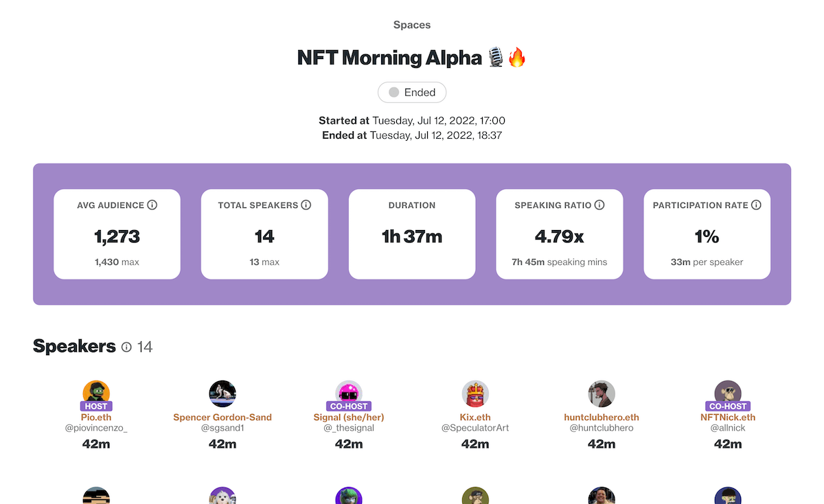Open Spencer Gordon-Sand's profile picture
Image resolution: width=824 pixels, height=504 pixels.
(222, 393)
